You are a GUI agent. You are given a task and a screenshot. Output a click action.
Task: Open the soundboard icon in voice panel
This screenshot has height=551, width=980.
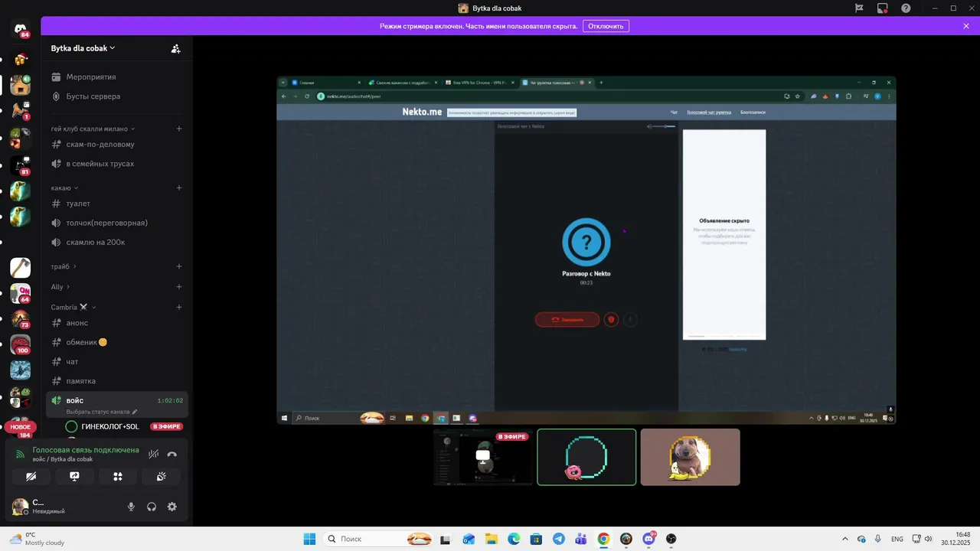click(162, 476)
